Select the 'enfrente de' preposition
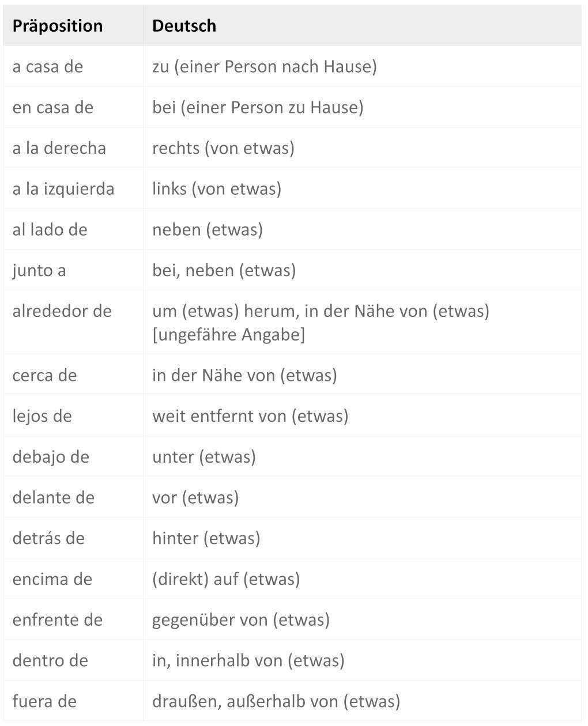588x726 pixels. click(x=58, y=620)
